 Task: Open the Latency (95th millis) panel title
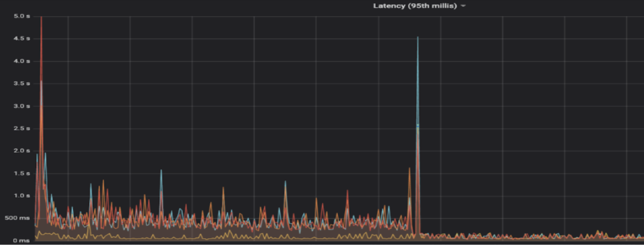[x=415, y=6]
